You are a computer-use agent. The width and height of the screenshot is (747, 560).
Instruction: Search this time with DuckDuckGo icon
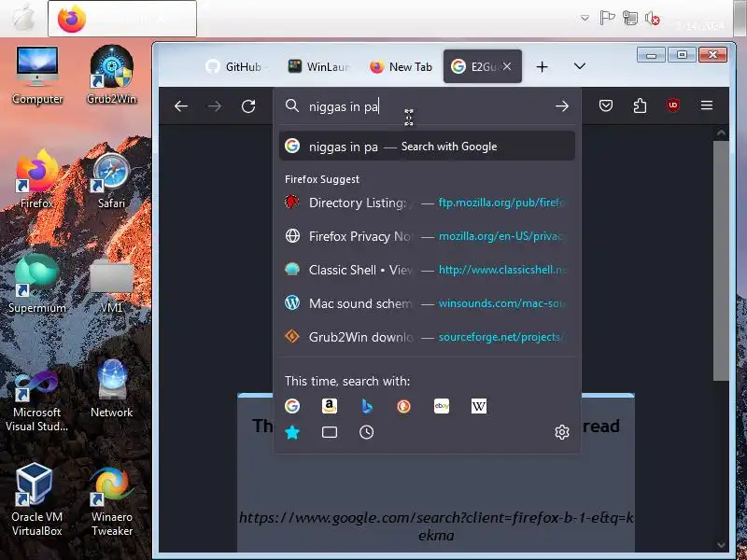[403, 406]
